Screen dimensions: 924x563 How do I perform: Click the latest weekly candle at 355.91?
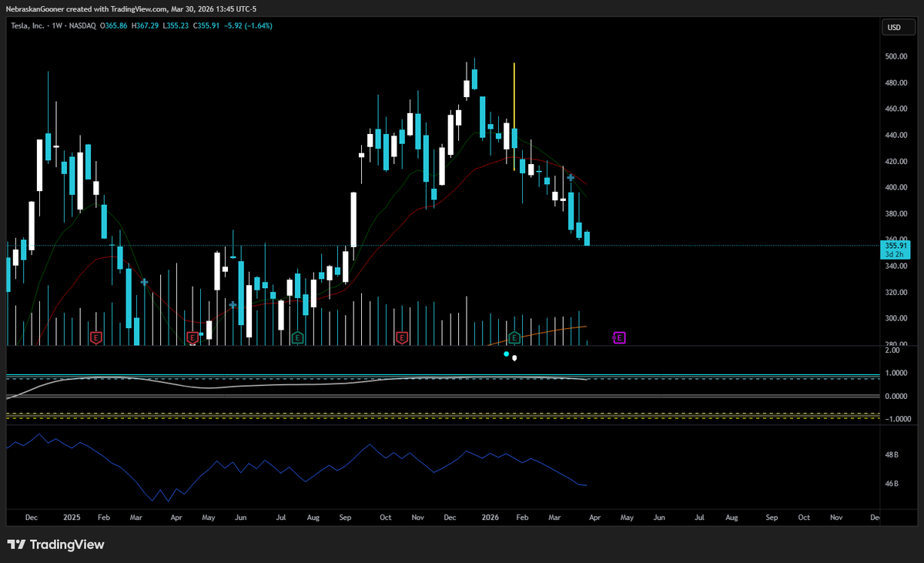coord(587,239)
